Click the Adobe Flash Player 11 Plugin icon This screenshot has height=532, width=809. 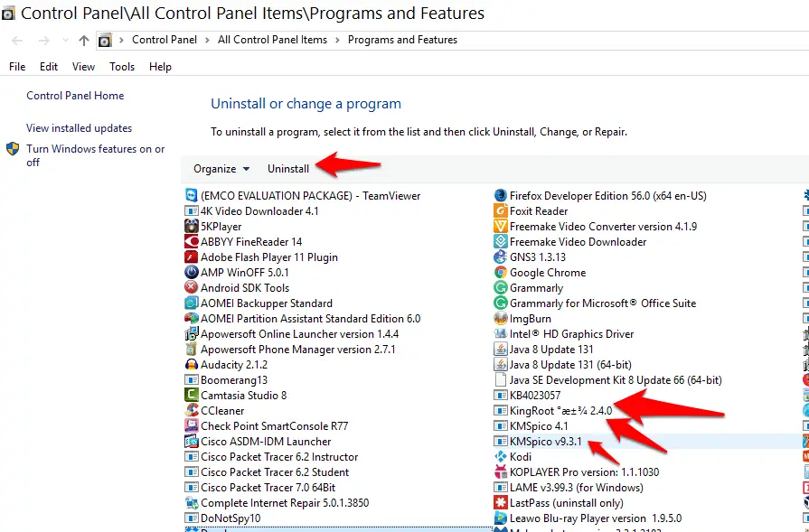[192, 257]
